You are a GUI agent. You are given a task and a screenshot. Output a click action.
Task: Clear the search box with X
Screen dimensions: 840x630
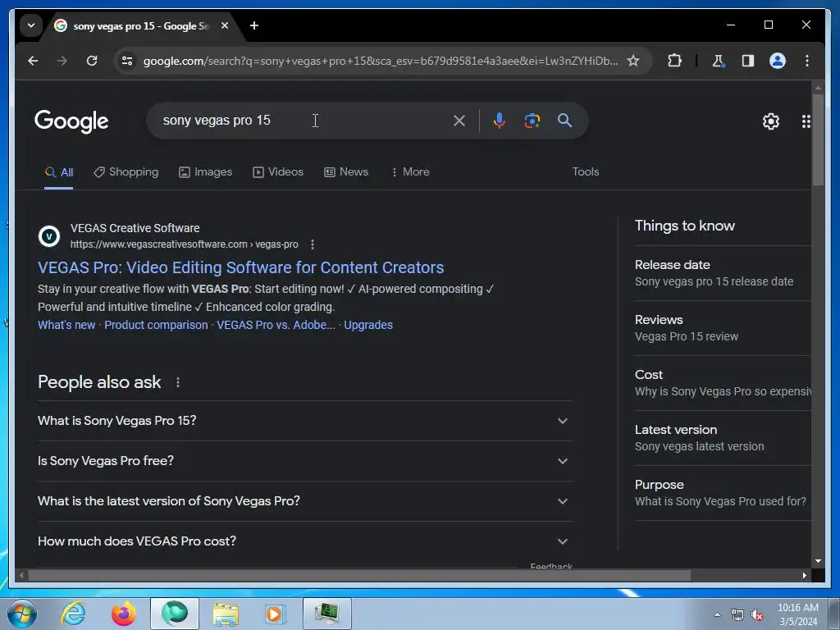tap(459, 121)
